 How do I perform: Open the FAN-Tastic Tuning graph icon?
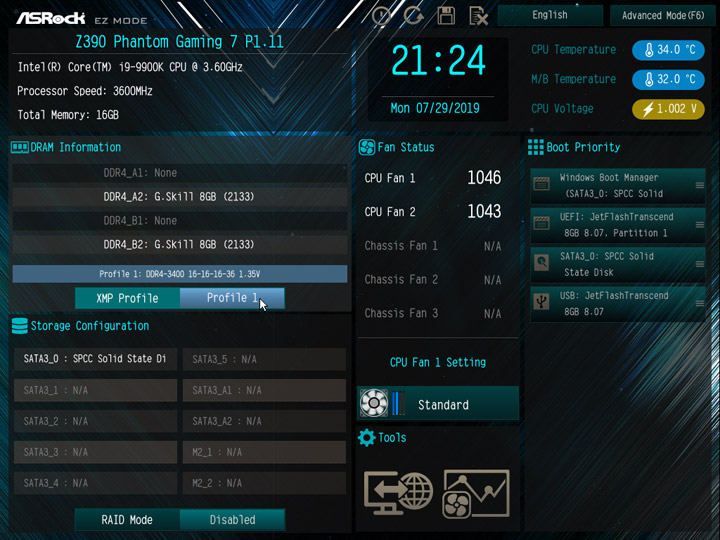476,494
